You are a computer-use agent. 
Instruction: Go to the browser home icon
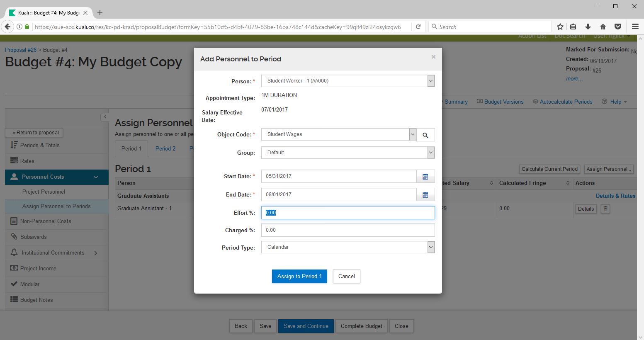[603, 27]
